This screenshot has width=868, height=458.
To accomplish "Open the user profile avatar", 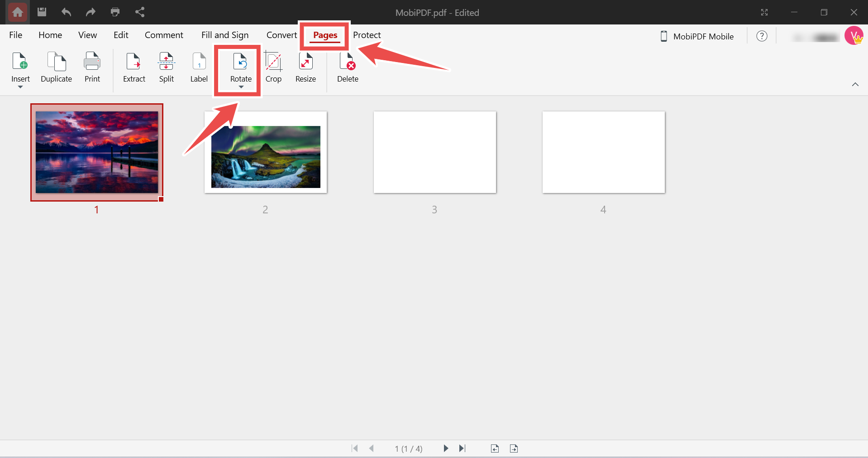I will click(854, 36).
